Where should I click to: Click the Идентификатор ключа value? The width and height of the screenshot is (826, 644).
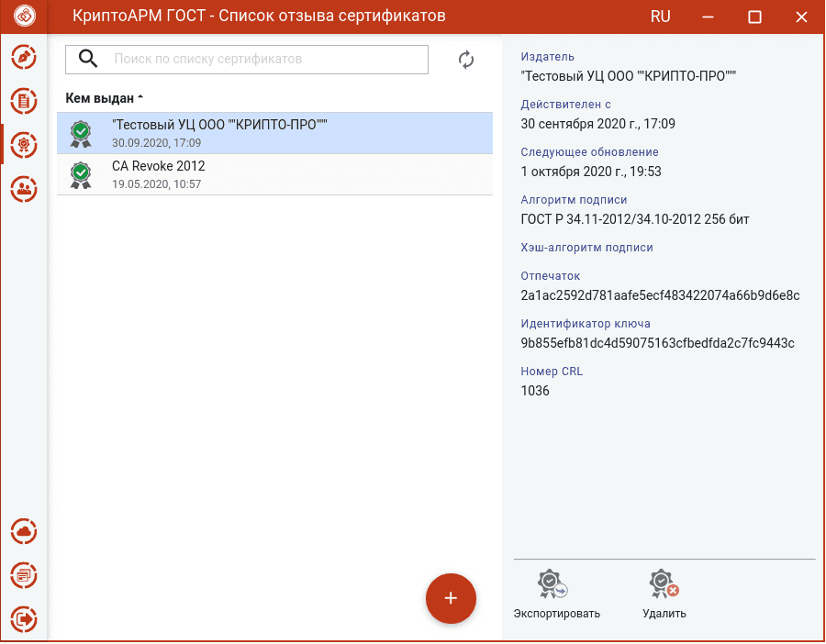point(657,343)
